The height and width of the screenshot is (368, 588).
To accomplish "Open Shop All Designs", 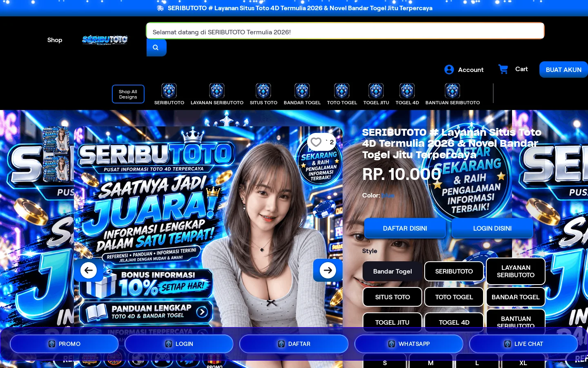I will click(128, 94).
